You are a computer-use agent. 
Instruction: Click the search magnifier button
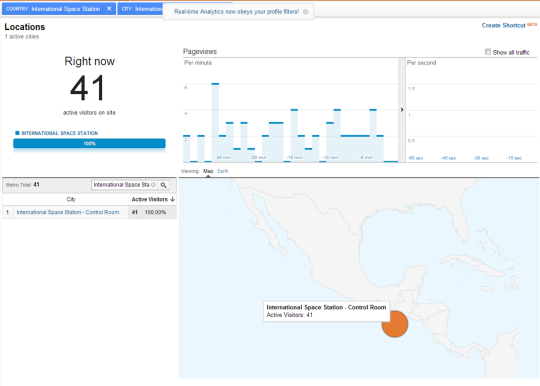point(164,185)
